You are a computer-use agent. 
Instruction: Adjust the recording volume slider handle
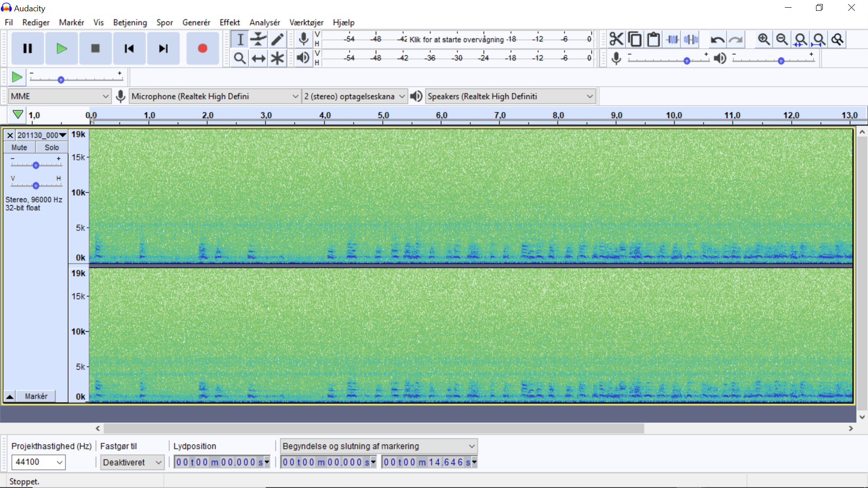point(687,61)
